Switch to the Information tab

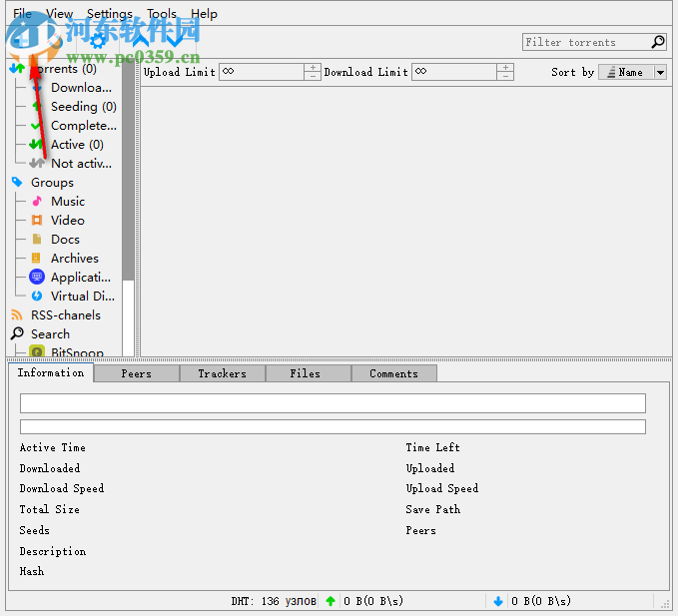tap(51, 372)
